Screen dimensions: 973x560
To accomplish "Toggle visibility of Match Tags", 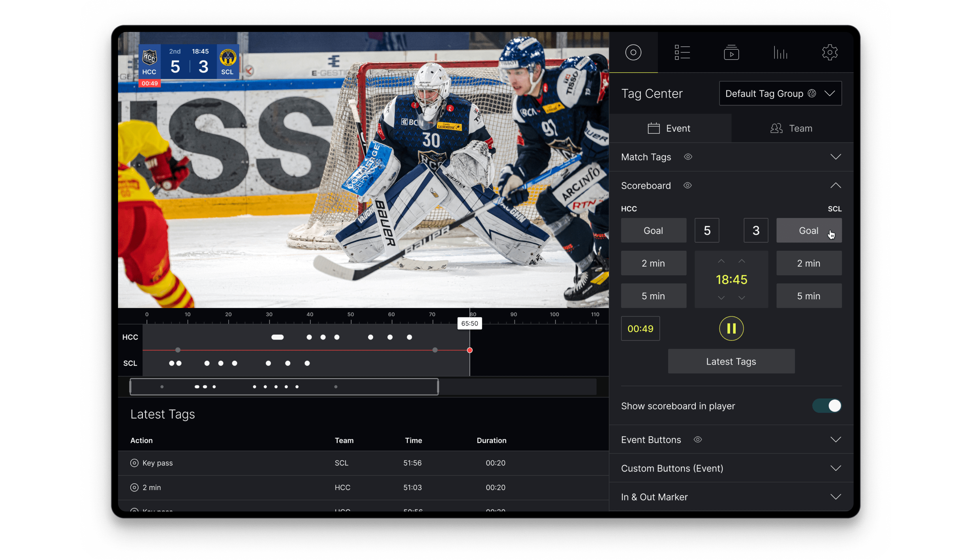I will pos(688,157).
